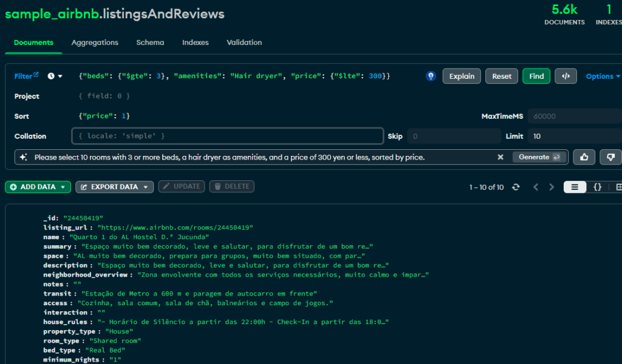Switch to list view of documents
The width and height of the screenshot is (622, 364).
pos(575,187)
